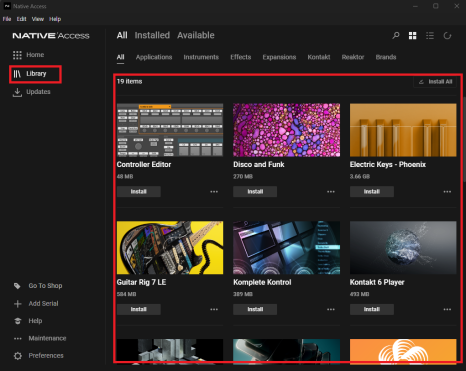Click the refresh circular arrow icon
The width and height of the screenshot is (466, 371).
[x=447, y=35]
